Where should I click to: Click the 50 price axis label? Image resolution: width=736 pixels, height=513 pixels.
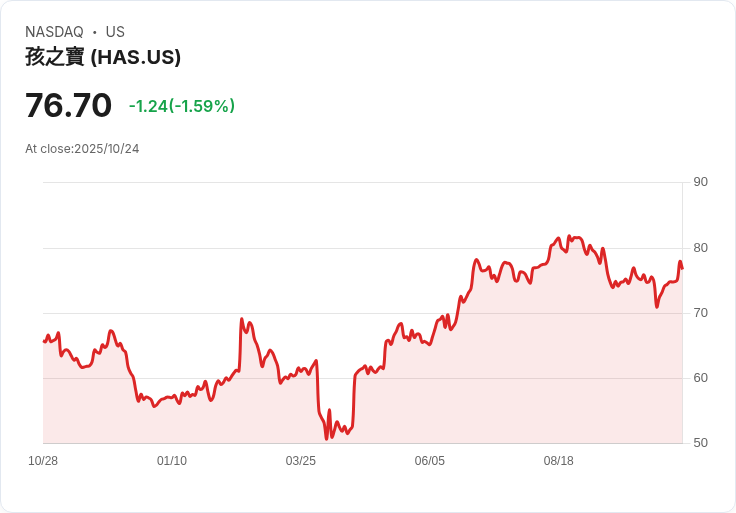701,443
